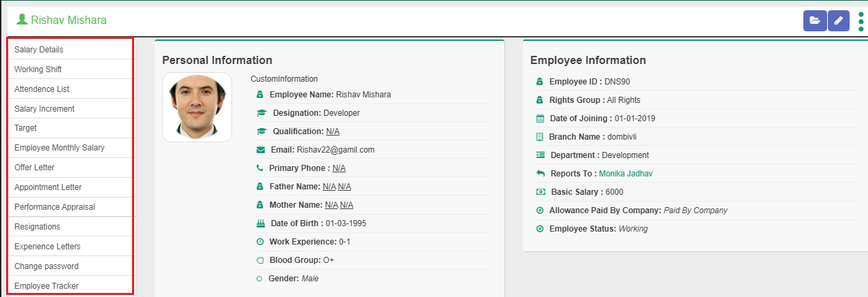Open the Salary Increment section
The width and height of the screenshot is (868, 297).
click(44, 109)
